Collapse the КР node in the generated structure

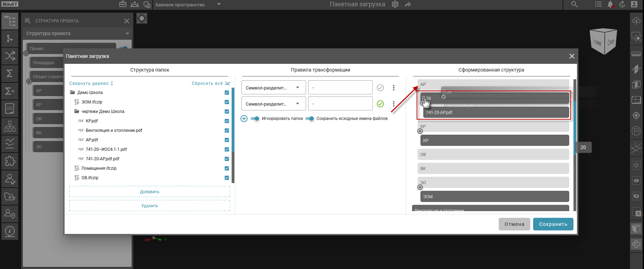420,131
